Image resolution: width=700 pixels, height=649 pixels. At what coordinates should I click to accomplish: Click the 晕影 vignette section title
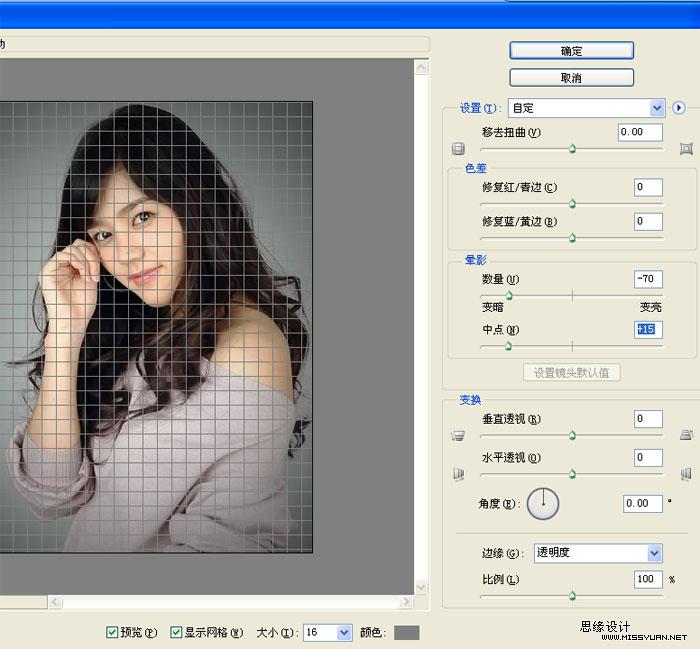(x=475, y=260)
